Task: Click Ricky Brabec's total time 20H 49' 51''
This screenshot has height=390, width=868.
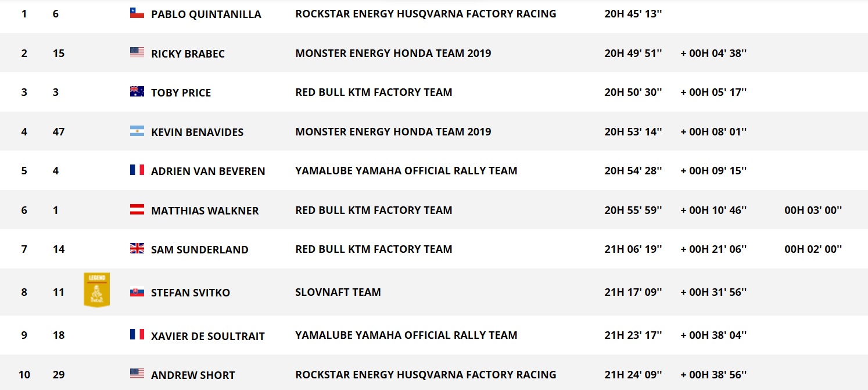Action: (x=634, y=53)
